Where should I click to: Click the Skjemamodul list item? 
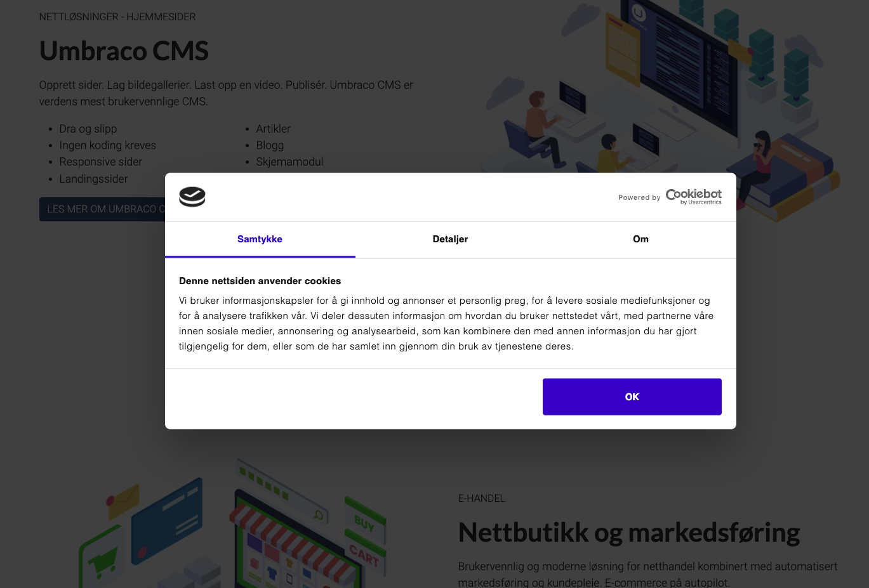click(x=289, y=162)
